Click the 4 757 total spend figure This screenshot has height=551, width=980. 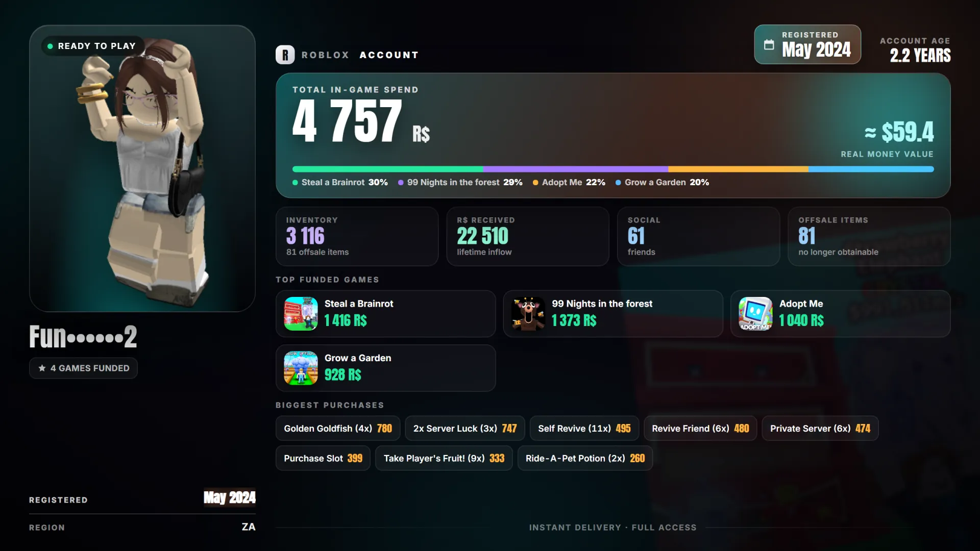[348, 121]
